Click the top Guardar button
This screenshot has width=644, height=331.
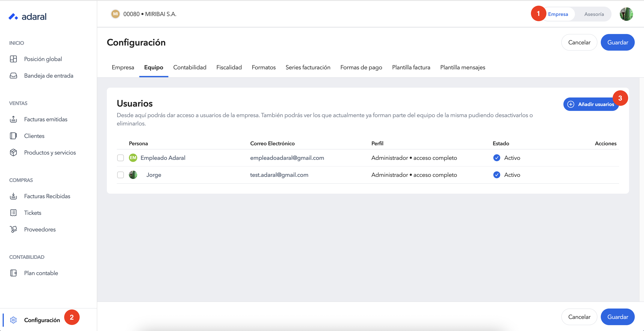618,42
